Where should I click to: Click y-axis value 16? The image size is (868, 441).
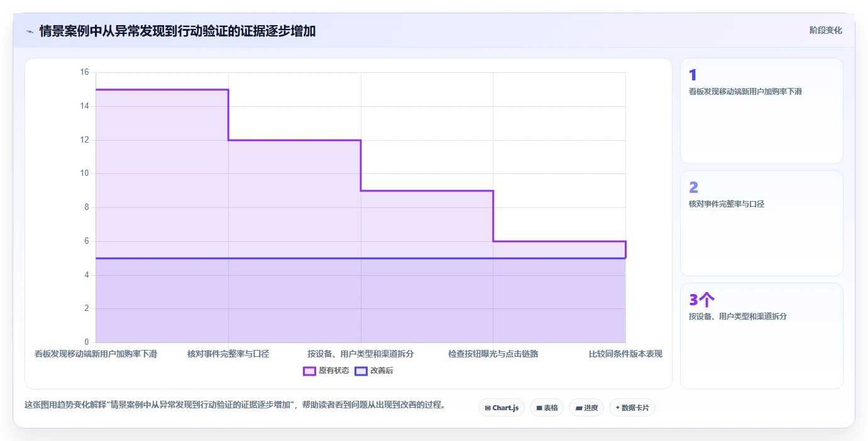click(x=84, y=72)
